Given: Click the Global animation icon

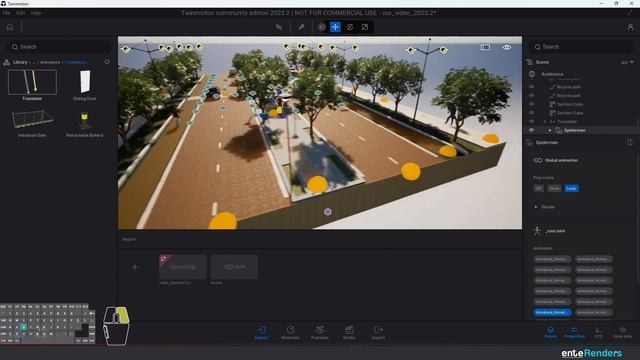Looking at the screenshot, I should tap(538, 160).
